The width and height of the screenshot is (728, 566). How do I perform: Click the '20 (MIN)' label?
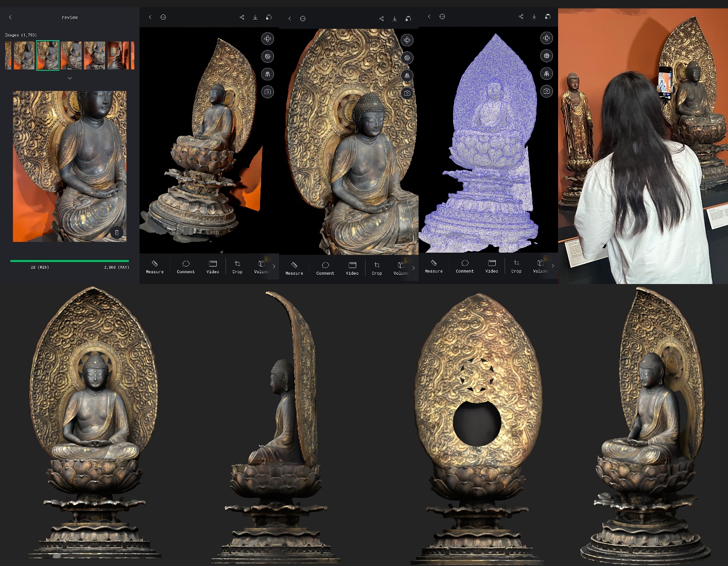click(40, 268)
